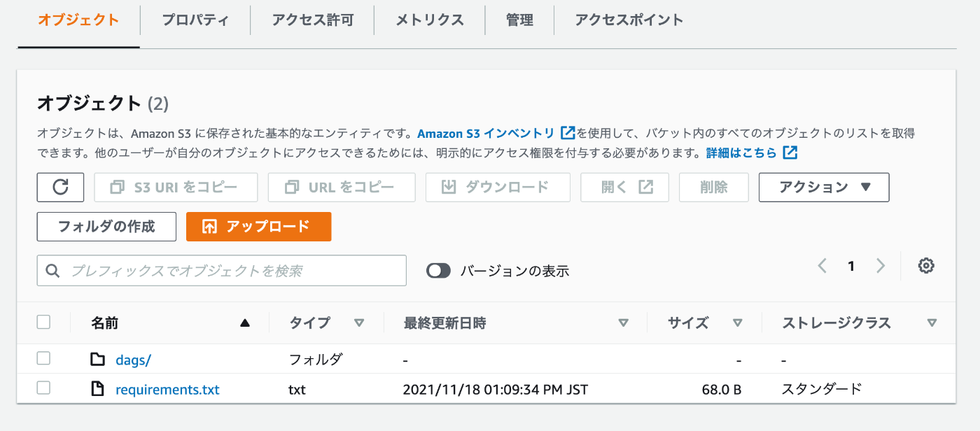Sort by タイプ column arrow
The image size is (980, 431).
click(359, 323)
